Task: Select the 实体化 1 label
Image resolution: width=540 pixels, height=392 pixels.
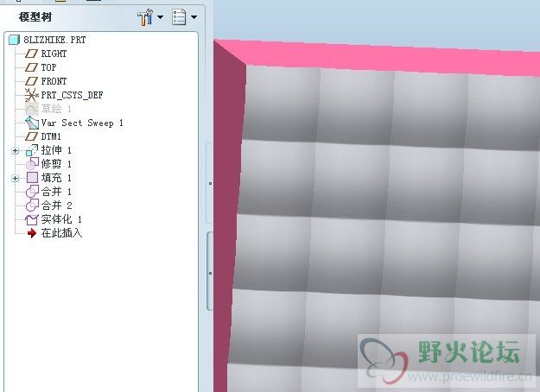Action: tap(61, 219)
